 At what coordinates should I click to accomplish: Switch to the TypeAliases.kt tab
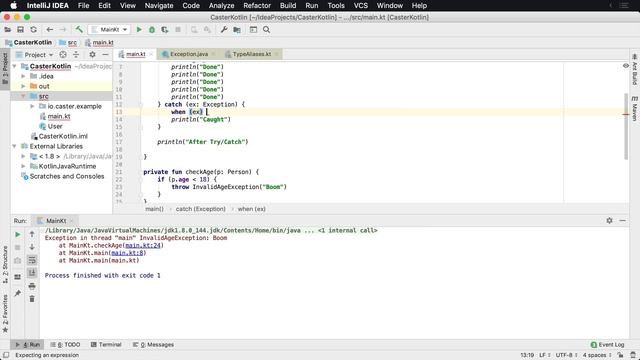[x=251, y=54]
